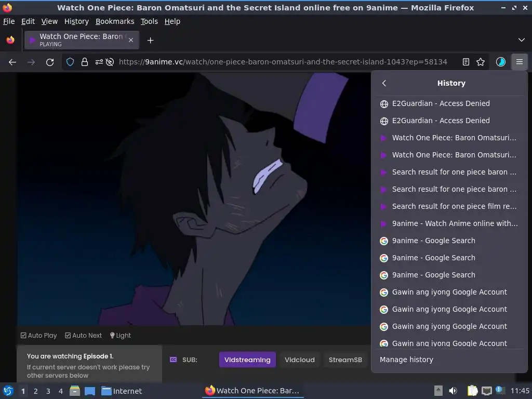The width and height of the screenshot is (532, 399).
Task: Click the anime video player frame
Action: click(194, 199)
